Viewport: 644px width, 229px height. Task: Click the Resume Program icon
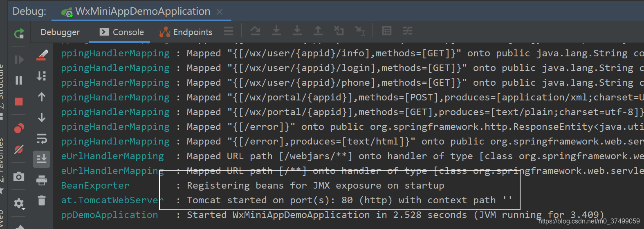tap(19, 60)
